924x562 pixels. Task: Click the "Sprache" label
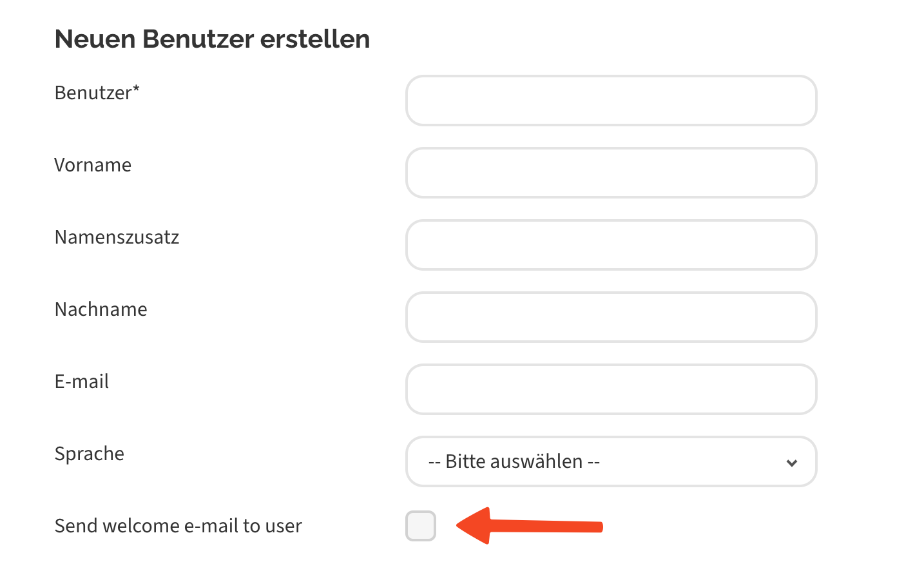89,454
